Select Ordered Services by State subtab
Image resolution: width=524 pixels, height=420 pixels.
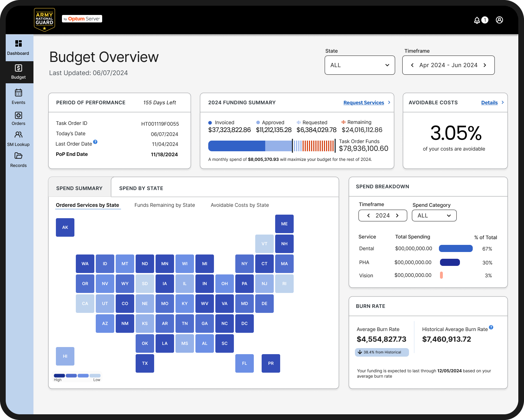[88, 205]
